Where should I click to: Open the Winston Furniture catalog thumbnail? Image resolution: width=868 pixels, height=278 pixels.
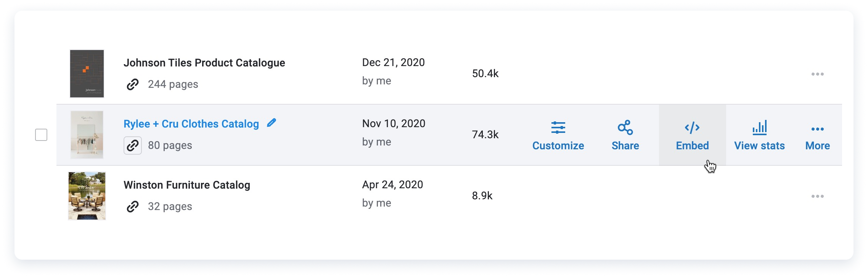87,196
